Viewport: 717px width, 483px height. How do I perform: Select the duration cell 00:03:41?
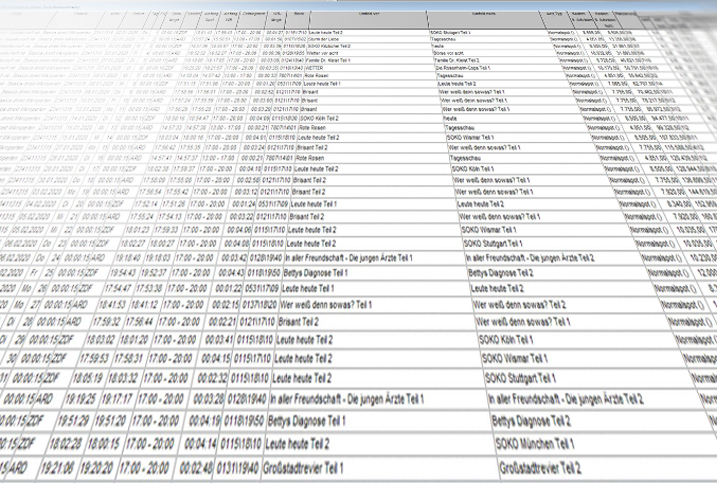point(219,340)
